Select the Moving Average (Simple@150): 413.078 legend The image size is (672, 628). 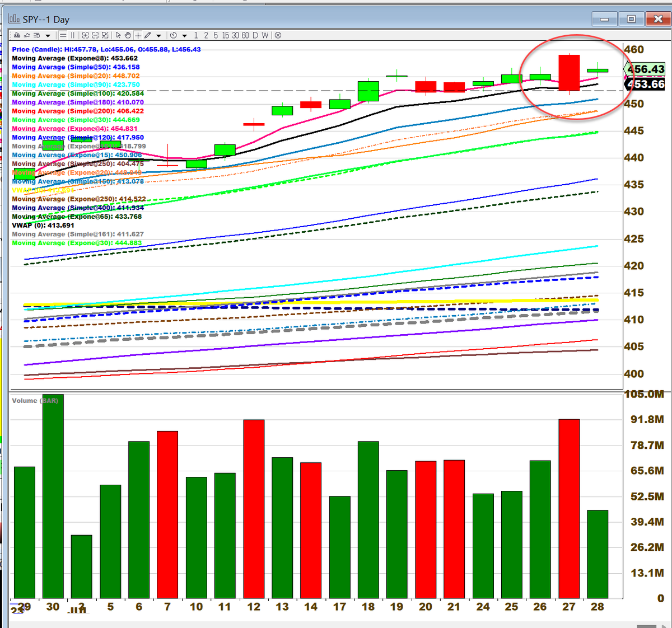point(78,181)
